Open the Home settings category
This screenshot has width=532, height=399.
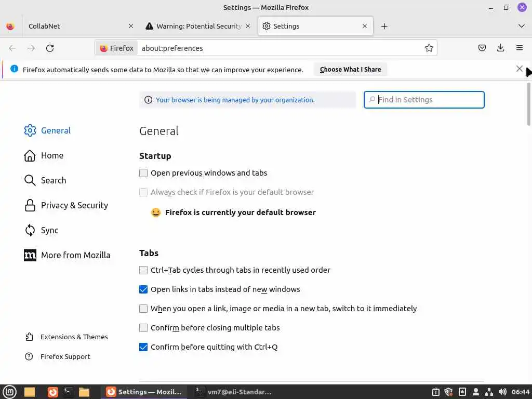[x=44, y=155]
